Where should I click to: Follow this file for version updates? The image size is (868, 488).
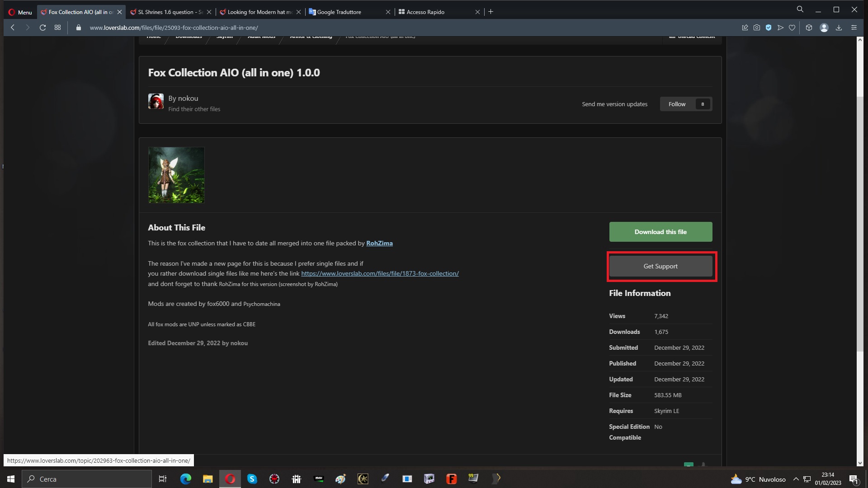tap(677, 104)
